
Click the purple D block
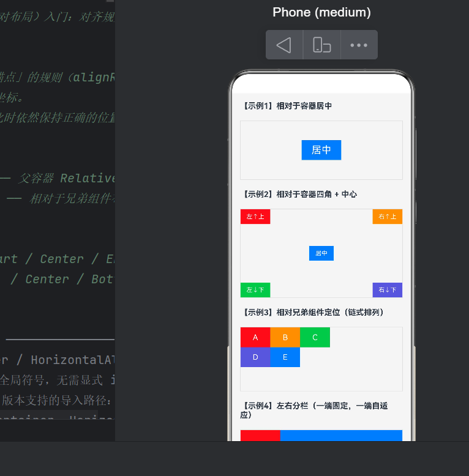(255, 357)
